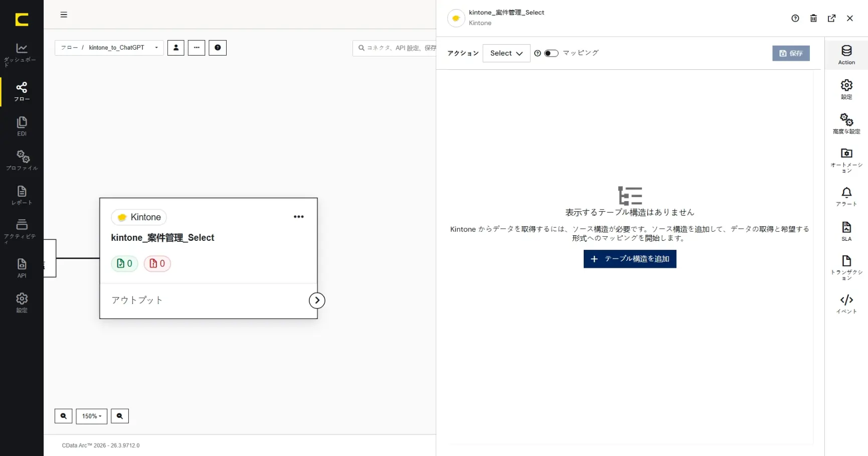Image resolution: width=868 pixels, height=456 pixels.
Task: Open the 150% zoom level dropdown
Action: 92,416
